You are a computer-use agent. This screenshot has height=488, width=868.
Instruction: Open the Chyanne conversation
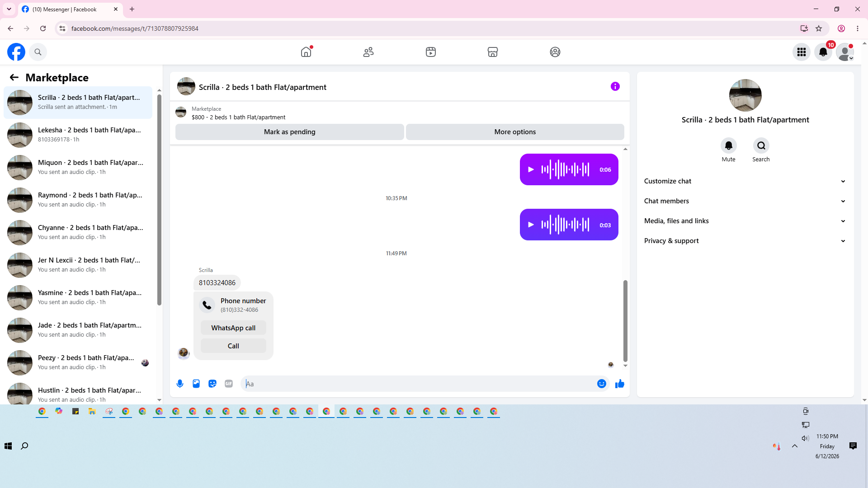pos(78,233)
